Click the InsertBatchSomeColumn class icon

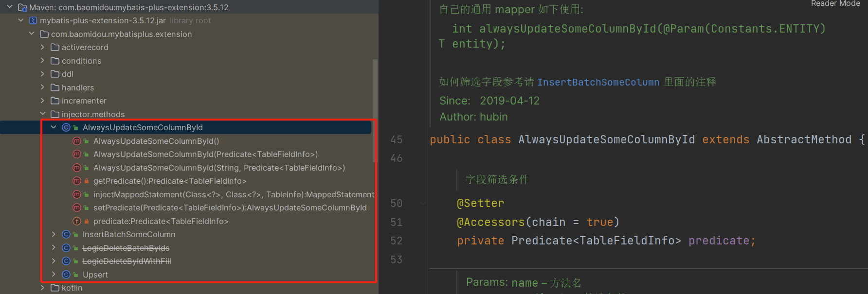66,234
